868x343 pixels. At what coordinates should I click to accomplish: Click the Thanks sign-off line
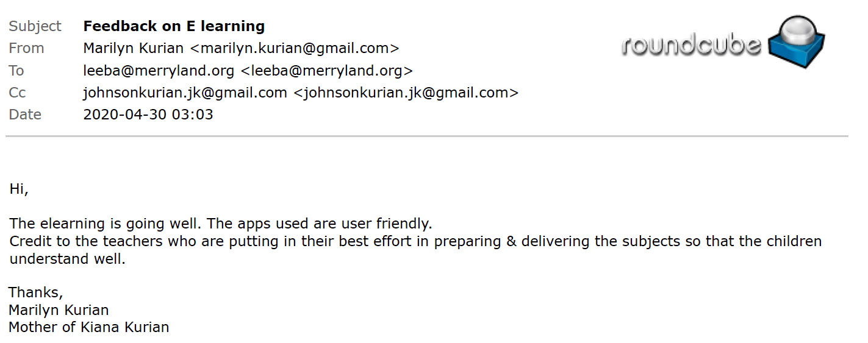click(36, 293)
